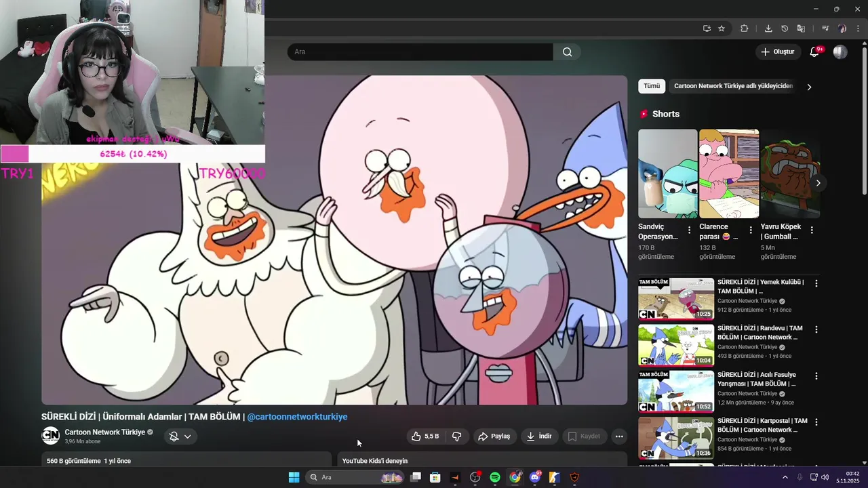
Task: Click the Cartoon Network Türkiye channel avatar
Action: (x=51, y=436)
